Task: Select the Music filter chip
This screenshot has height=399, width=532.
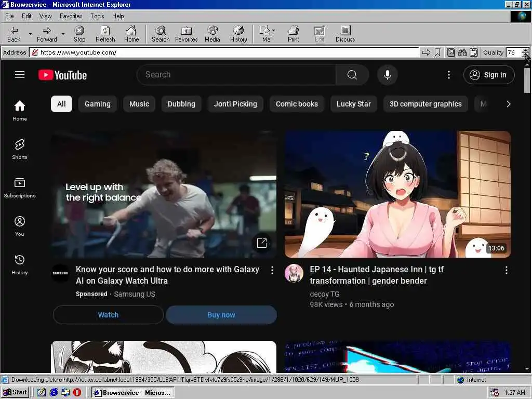Action: (x=139, y=104)
